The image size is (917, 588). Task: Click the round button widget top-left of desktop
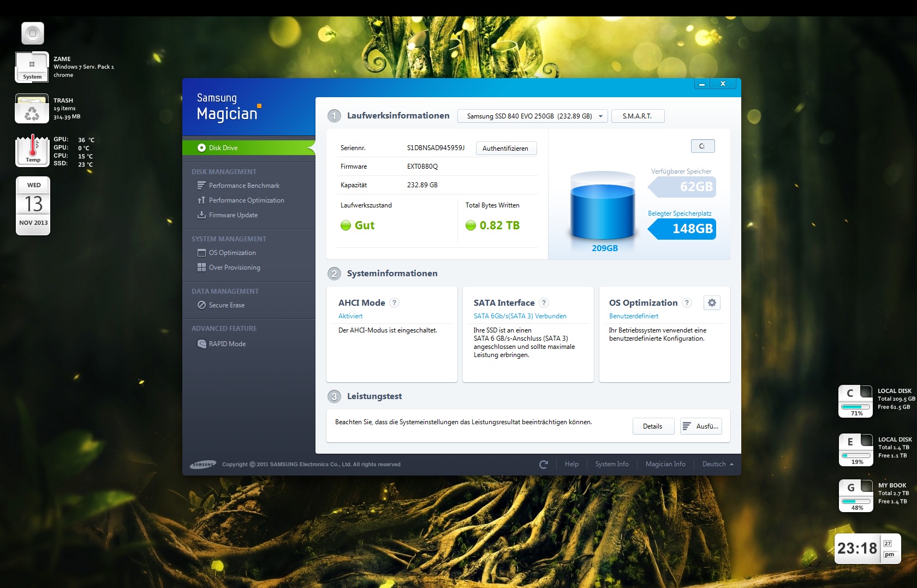tap(33, 33)
